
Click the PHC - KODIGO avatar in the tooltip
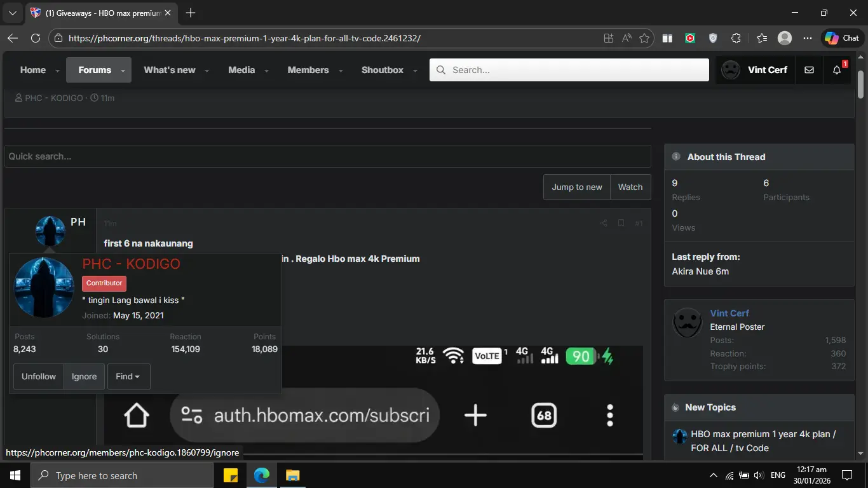(x=44, y=287)
